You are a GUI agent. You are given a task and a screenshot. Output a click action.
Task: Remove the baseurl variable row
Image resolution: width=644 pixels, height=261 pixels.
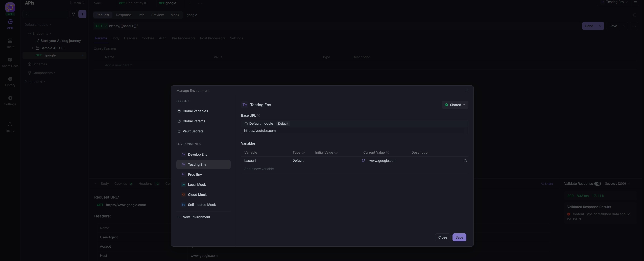tap(465, 161)
